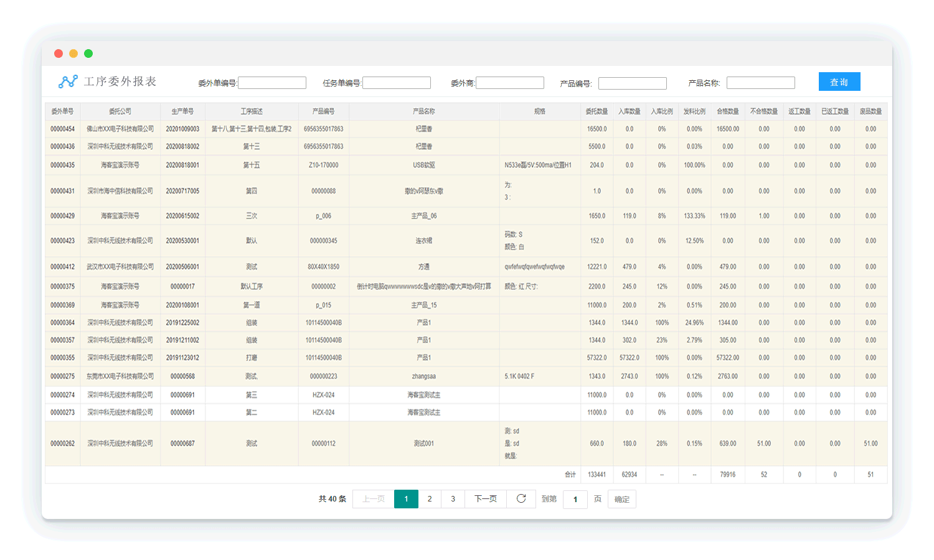Click into the 产品编号 text box
Image resolution: width=934 pixels, height=560 pixels.
[x=633, y=83]
